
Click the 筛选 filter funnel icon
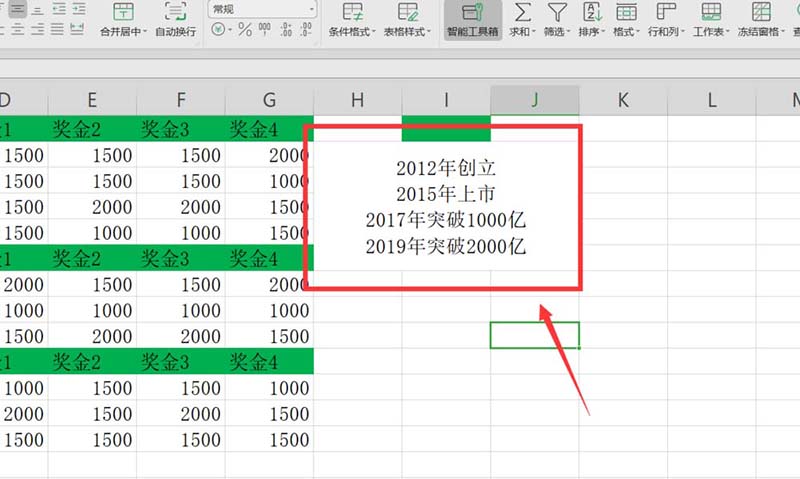coord(557,13)
